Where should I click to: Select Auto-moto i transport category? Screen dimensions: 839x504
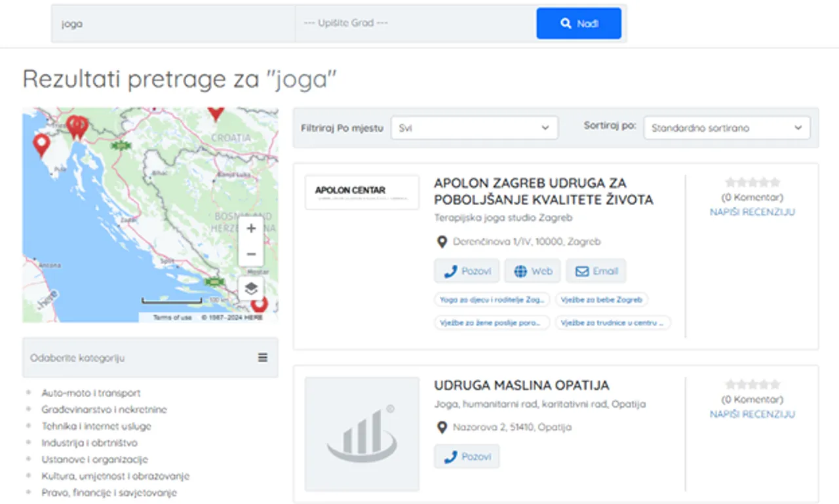91,393
